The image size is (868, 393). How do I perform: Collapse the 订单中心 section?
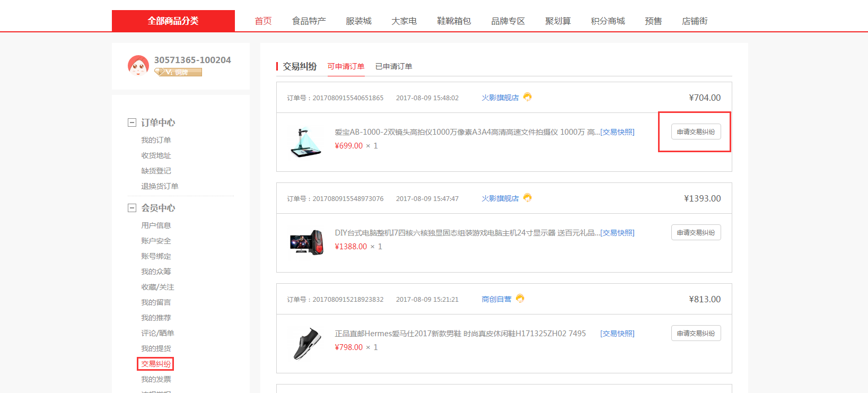[x=132, y=123]
